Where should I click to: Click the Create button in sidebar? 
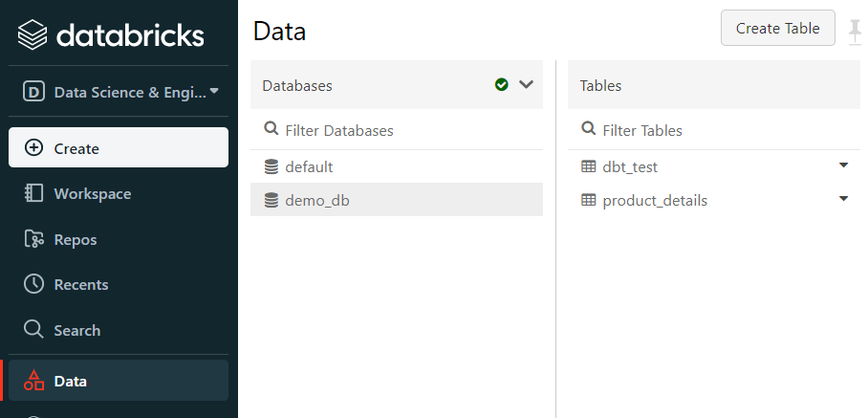119,147
